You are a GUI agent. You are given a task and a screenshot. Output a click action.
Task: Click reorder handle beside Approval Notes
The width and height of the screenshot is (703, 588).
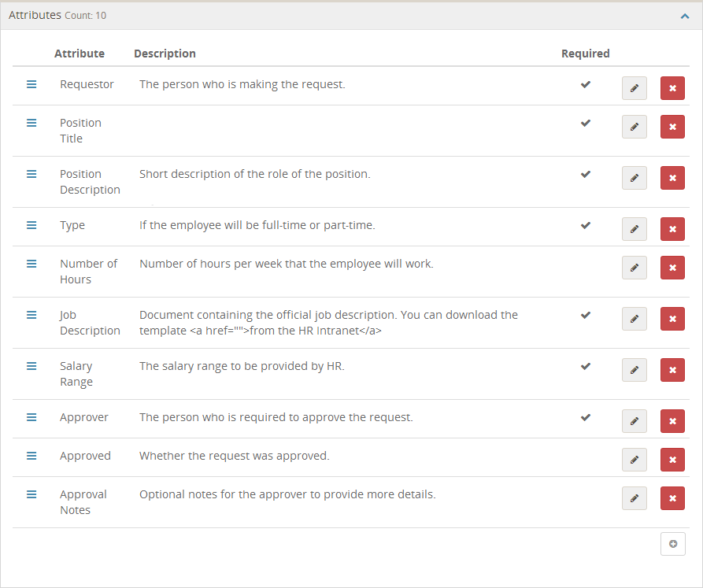click(31, 494)
